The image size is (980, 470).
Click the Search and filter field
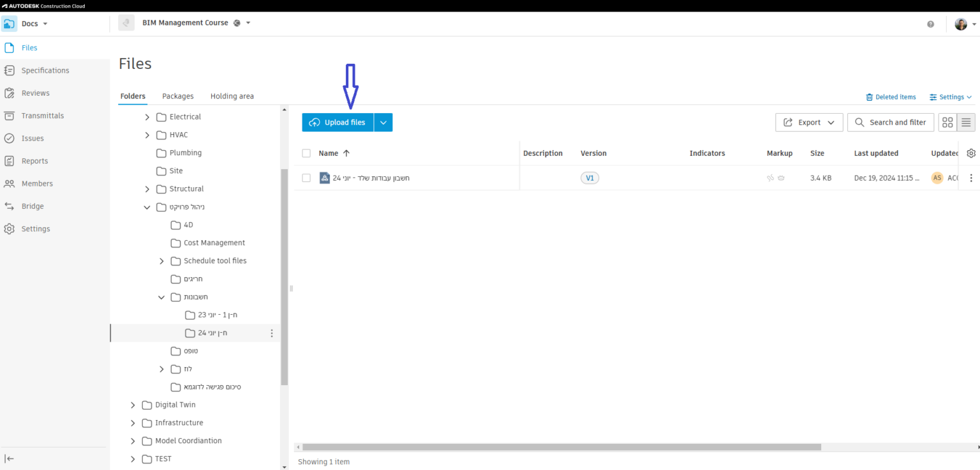pyautogui.click(x=891, y=123)
